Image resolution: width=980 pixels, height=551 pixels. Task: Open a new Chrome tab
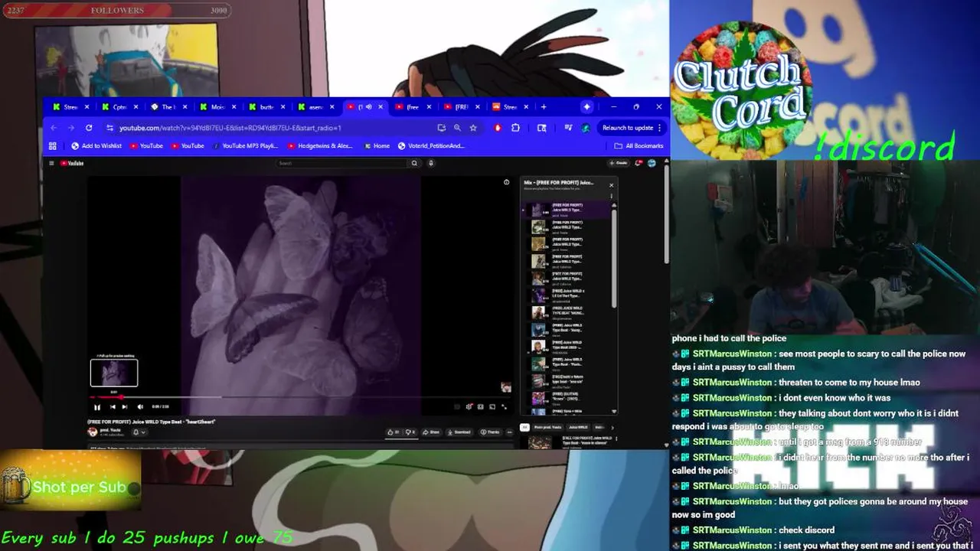click(x=542, y=107)
